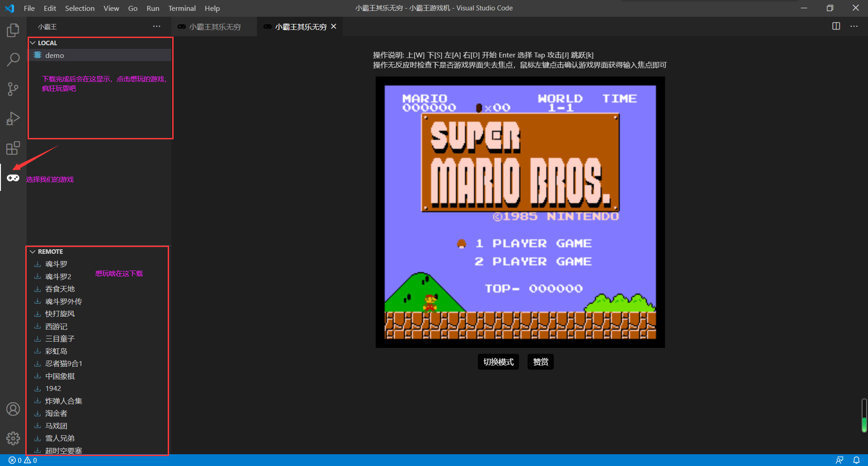Click the 切换模式 button

tap(498, 362)
